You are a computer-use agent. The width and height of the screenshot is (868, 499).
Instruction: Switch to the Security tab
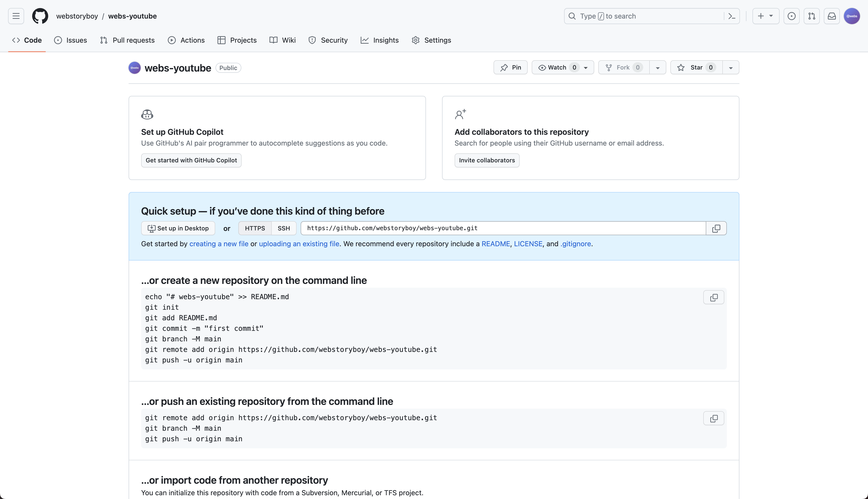pos(328,40)
